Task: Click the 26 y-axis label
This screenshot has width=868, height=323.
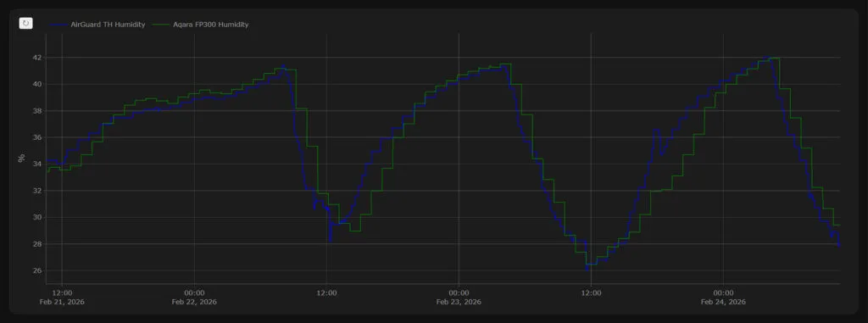Action: point(38,270)
